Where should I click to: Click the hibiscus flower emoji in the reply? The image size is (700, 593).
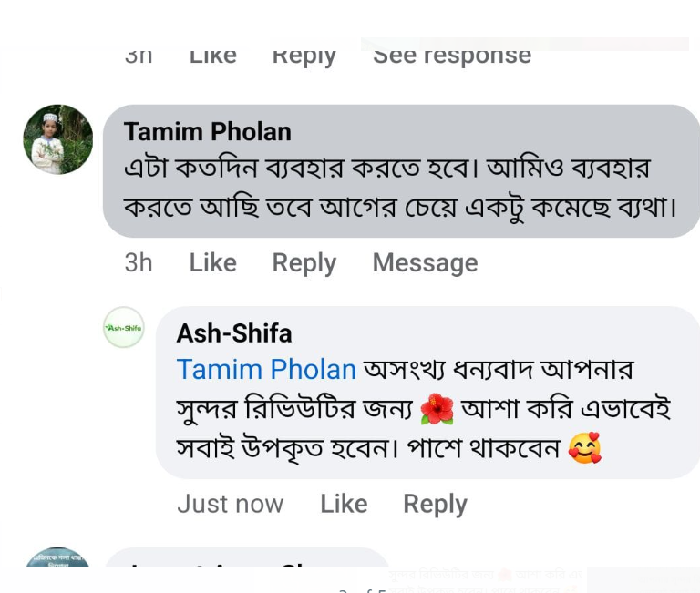pos(437,411)
